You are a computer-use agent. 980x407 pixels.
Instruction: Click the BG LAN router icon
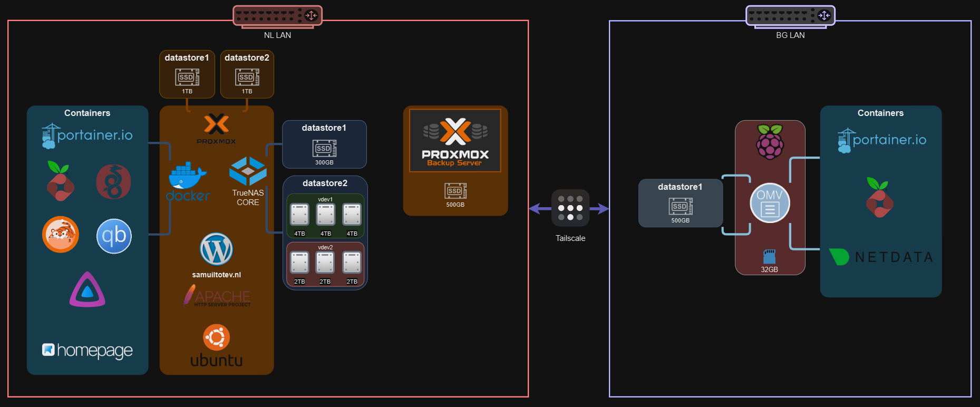point(790,16)
